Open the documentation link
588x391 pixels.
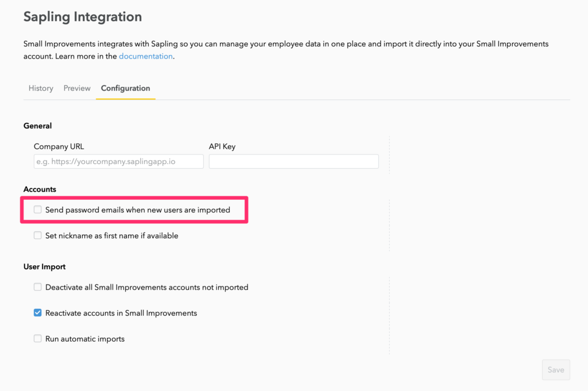(145, 56)
